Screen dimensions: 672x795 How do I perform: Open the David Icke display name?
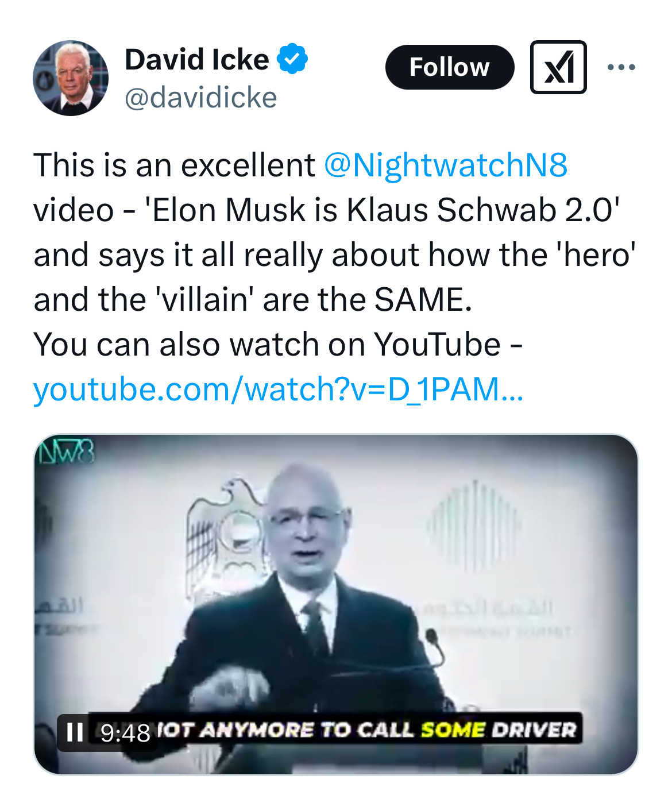click(196, 60)
